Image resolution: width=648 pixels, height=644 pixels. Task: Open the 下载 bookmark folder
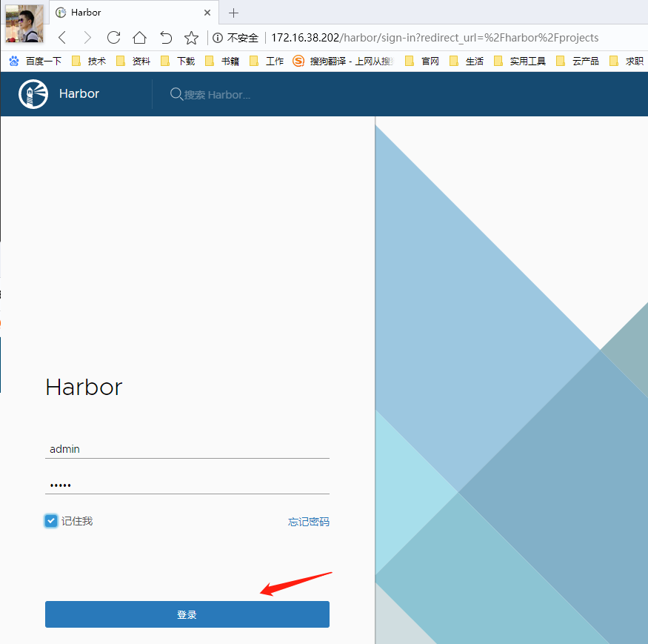(178, 62)
